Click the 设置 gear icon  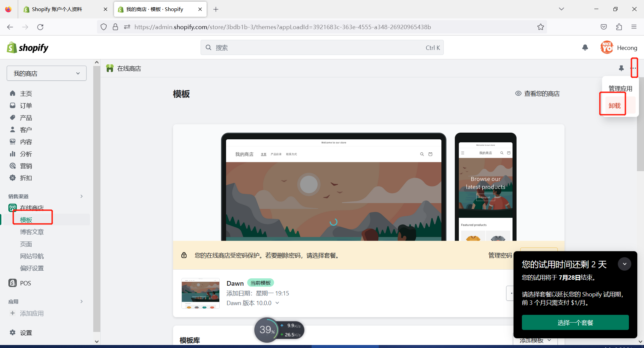tap(13, 332)
